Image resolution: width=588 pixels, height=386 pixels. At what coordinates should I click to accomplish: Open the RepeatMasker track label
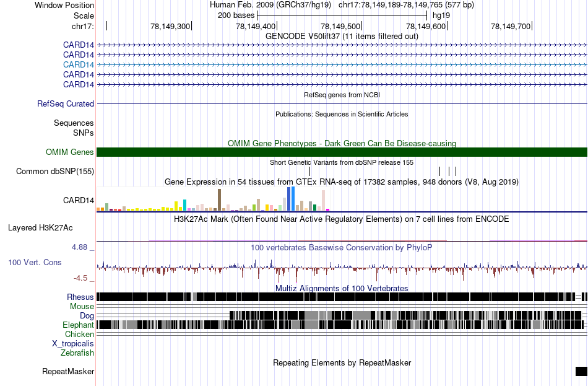(68, 371)
